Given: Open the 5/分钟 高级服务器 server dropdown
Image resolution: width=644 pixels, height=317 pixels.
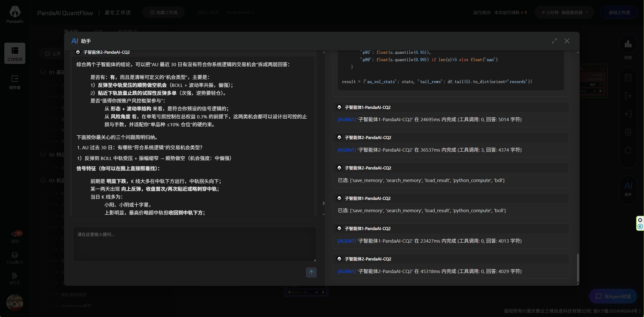Looking at the screenshot, I should point(564,12).
